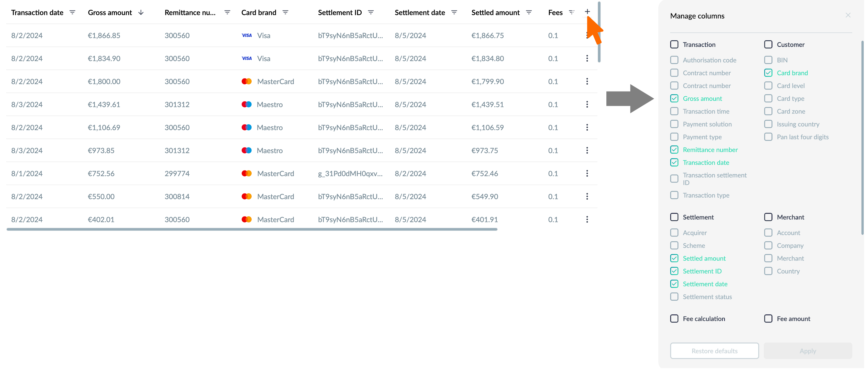Uncheck the Settled amount column
868x373 pixels.
click(674, 258)
